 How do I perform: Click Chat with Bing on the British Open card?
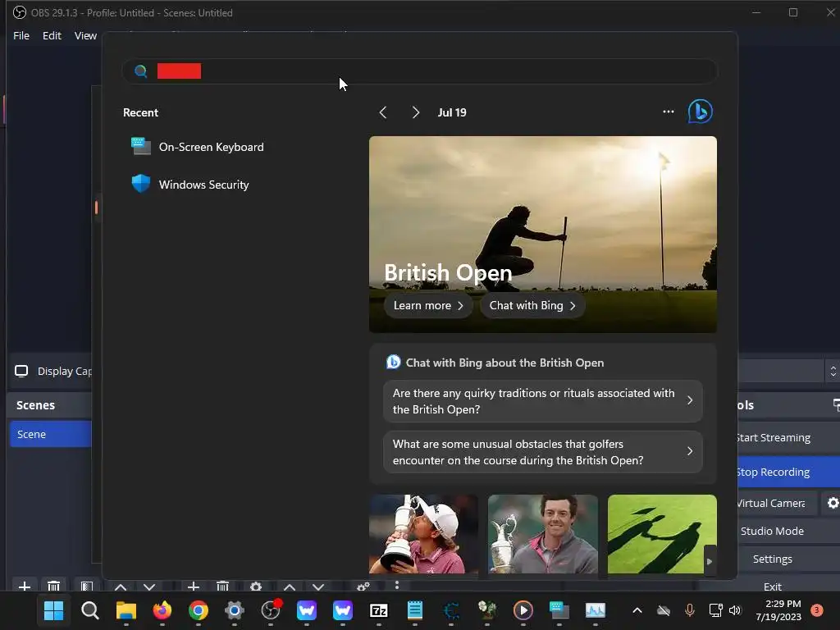click(532, 305)
